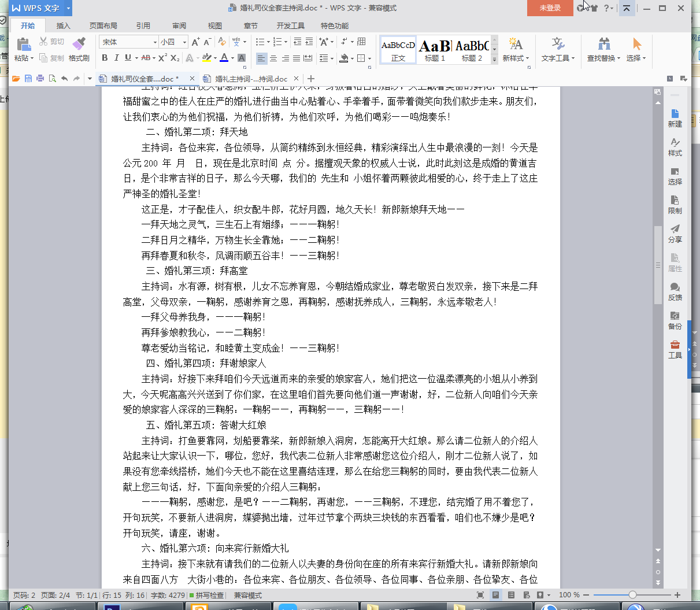This screenshot has width=700, height=610.
Task: Apply the 标题 1 heading style
Action: click(x=435, y=50)
